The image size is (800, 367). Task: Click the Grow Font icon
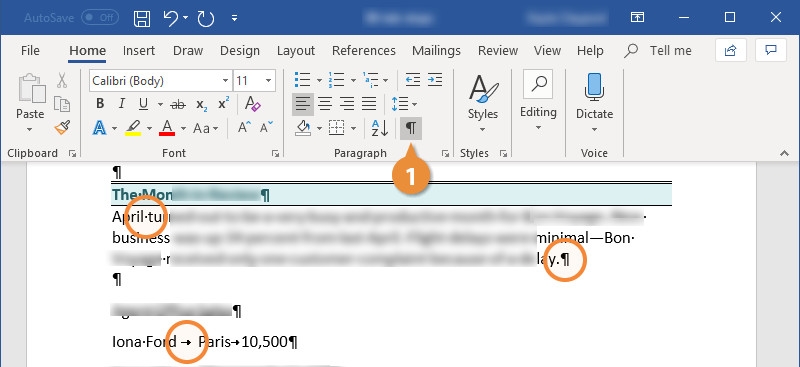(x=244, y=128)
